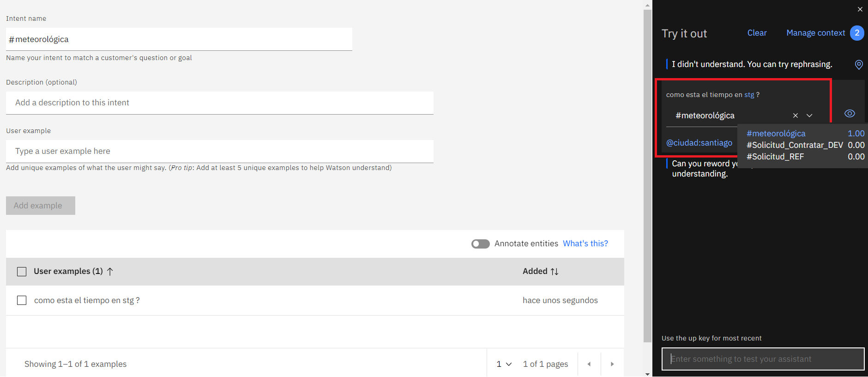Click the Clear link in Try it out

point(757,33)
